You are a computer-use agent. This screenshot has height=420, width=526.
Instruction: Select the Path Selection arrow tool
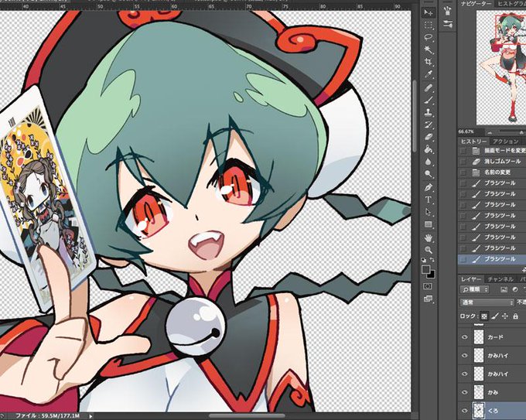[x=429, y=212]
